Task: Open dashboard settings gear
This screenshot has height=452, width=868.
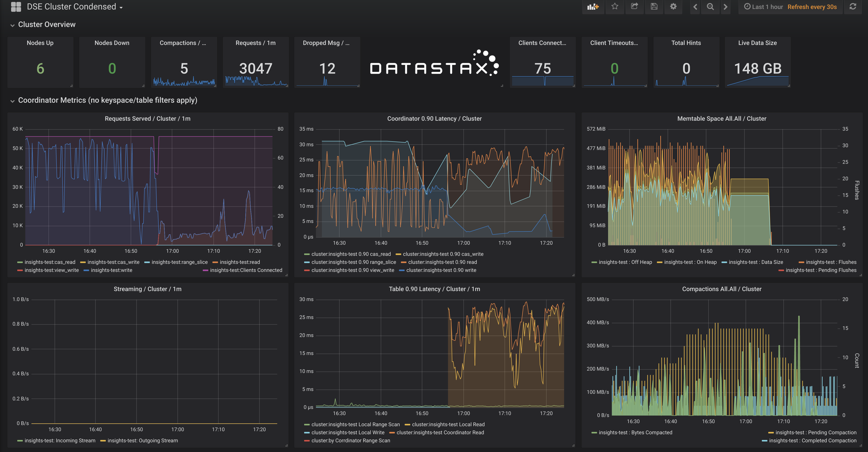Action: click(673, 7)
